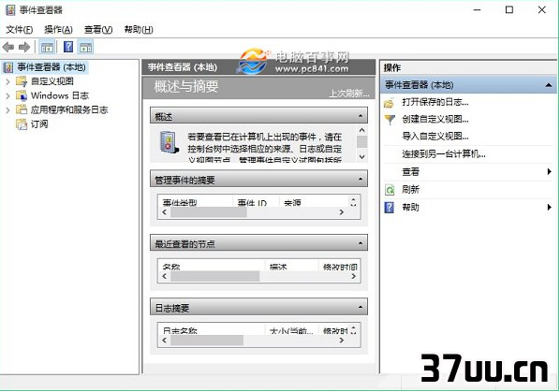This screenshot has width=560, height=392.
Task: Toggle the show/hide action pane icon
Action: [86, 47]
